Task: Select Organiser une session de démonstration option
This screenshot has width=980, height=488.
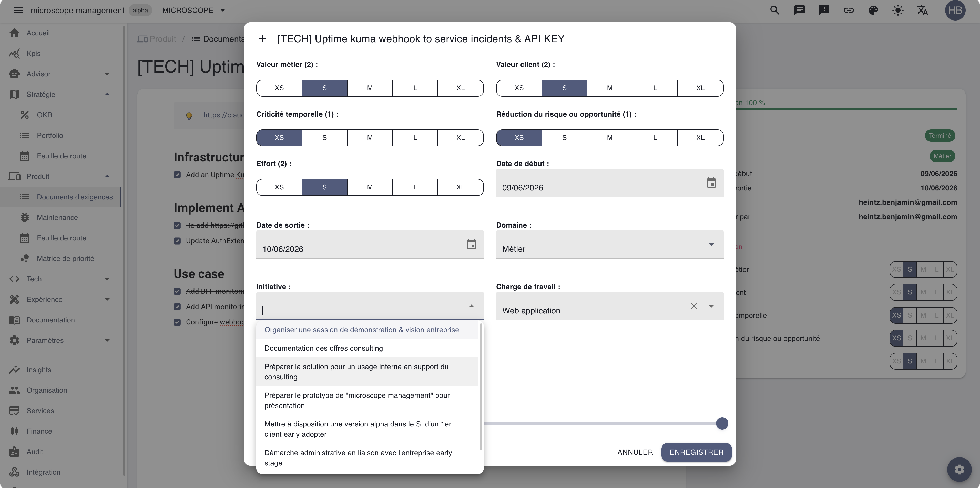Action: pos(367,330)
